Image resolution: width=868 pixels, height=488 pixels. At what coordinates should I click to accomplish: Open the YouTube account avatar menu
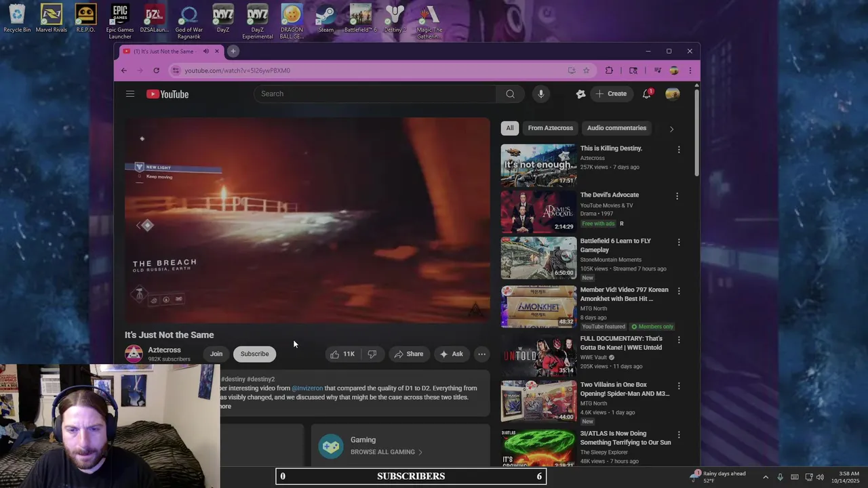point(672,94)
